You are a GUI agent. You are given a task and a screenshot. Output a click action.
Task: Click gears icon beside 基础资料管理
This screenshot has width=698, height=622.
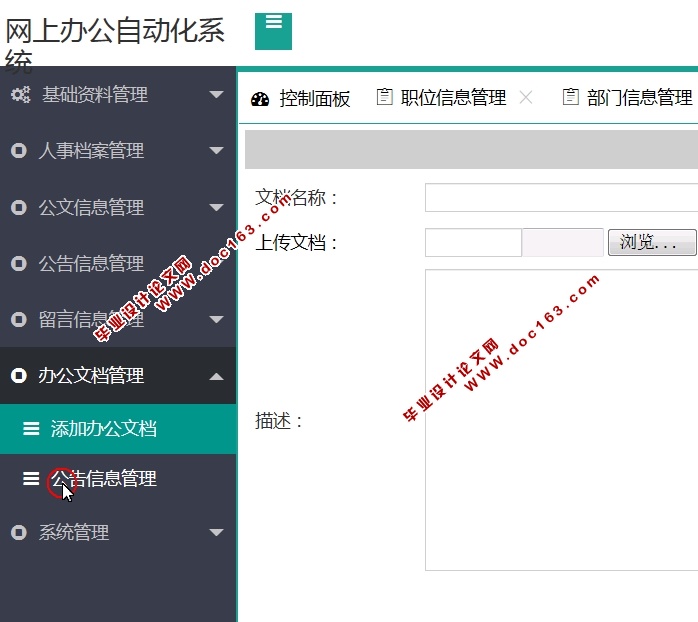click(x=20, y=94)
